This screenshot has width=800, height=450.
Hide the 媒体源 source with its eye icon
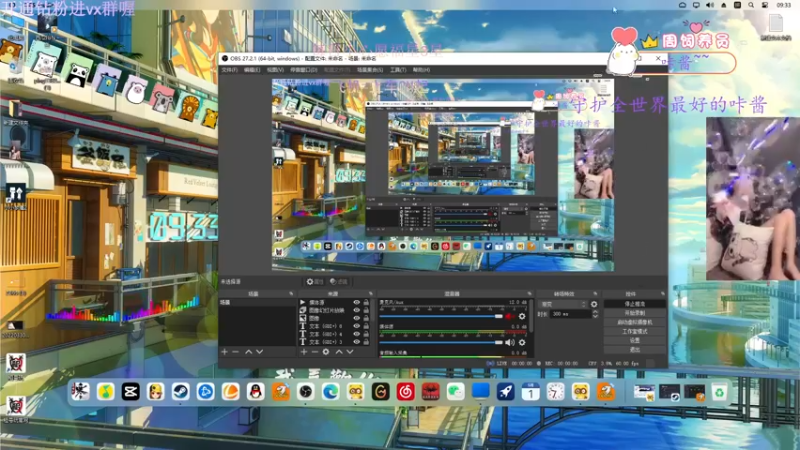pyautogui.click(x=357, y=303)
